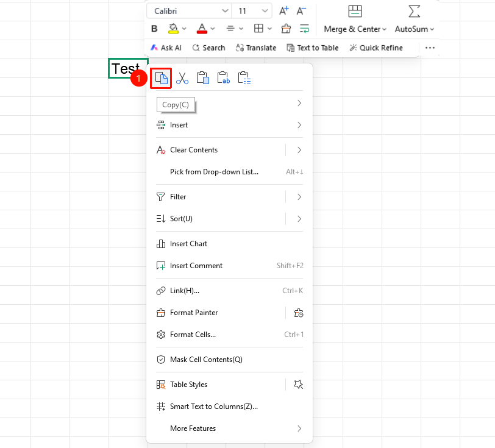Expand the Sort submenu arrow

[299, 219]
